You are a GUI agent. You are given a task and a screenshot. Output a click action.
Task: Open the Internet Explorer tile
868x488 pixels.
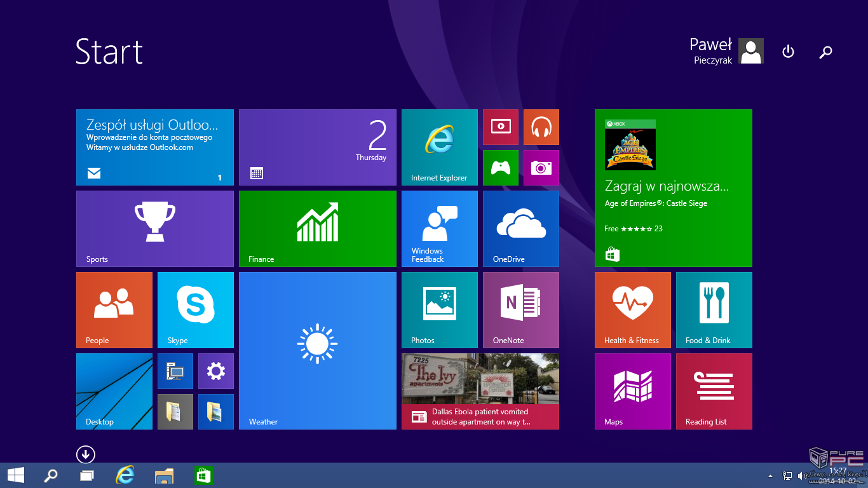coord(439,147)
